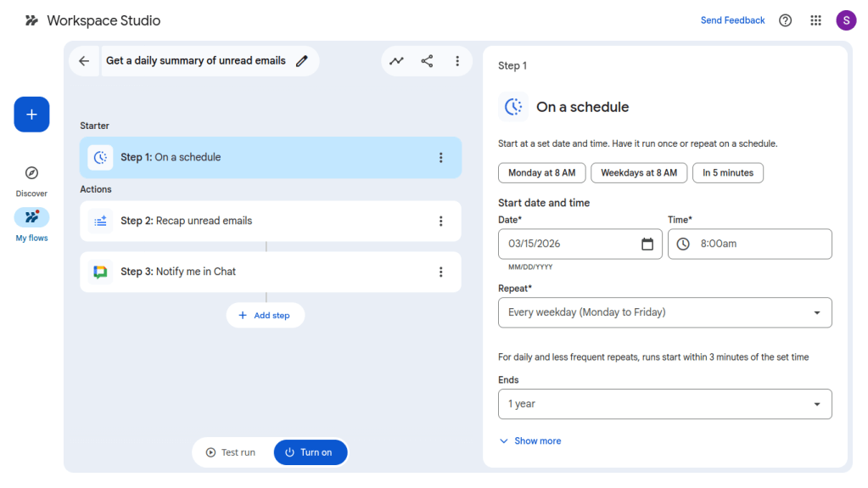Click the Google Chat icon in Step 3
Image resolution: width=868 pixels, height=488 pixels.
coord(100,272)
